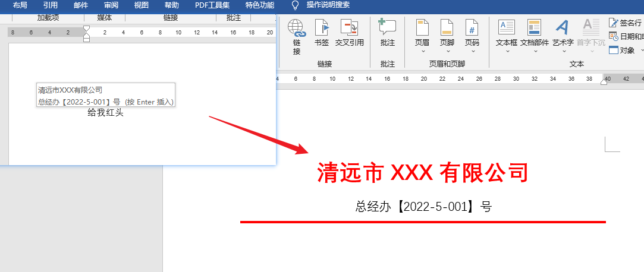Open the 页脚 footer menu
Image resolution: width=644 pixels, height=272 pixels.
447,36
